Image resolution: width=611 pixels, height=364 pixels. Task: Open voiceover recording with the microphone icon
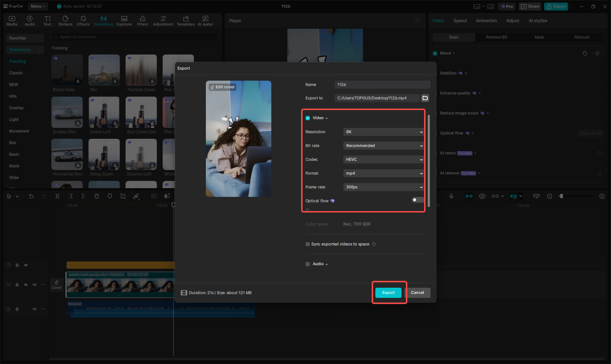pos(451,196)
